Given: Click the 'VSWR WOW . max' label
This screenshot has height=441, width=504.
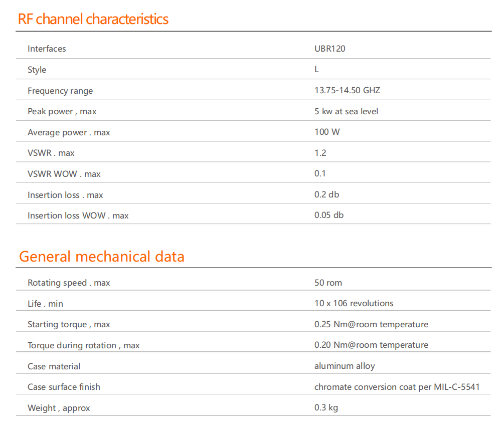Looking at the screenshot, I should [64, 174].
